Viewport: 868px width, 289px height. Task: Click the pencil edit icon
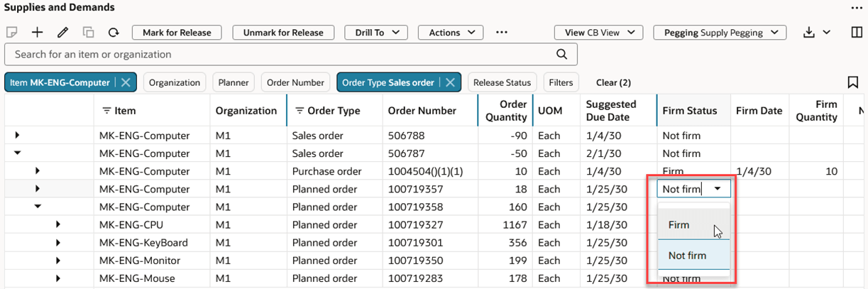62,33
